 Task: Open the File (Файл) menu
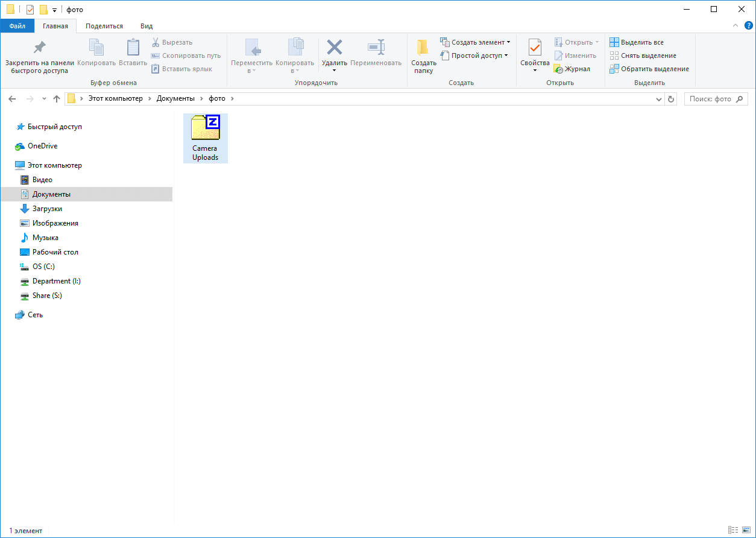17,26
